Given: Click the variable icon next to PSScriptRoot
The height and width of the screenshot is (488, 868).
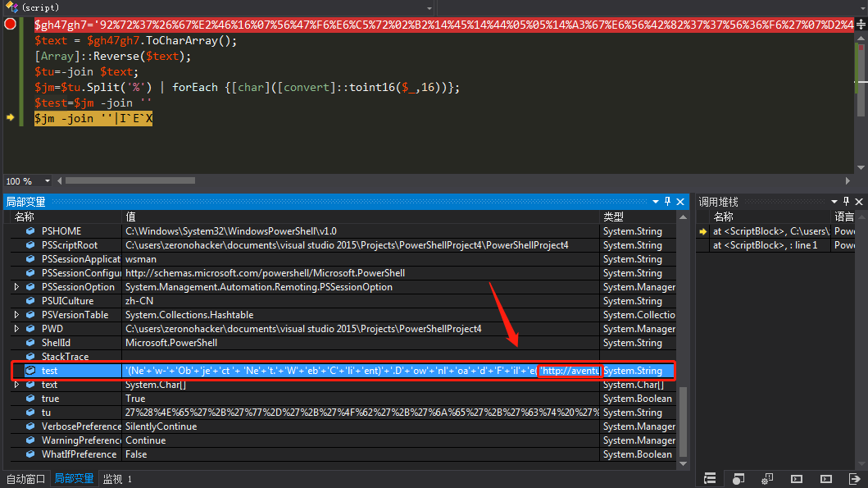Looking at the screenshot, I should click(30, 245).
